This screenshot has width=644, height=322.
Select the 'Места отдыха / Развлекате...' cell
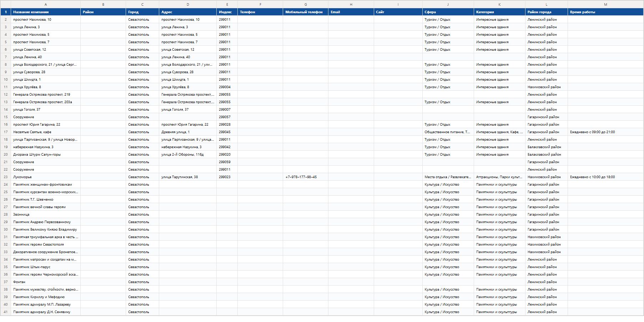(x=448, y=177)
